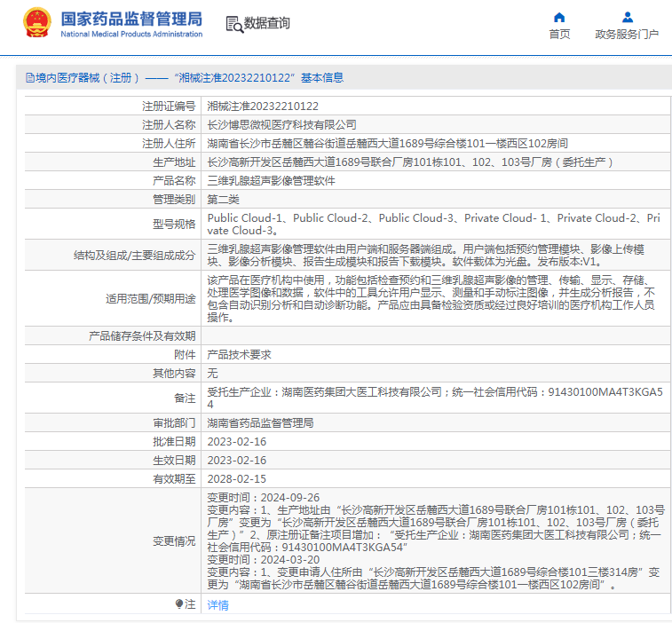Image resolution: width=672 pixels, height=623 pixels.
Task: Click the 变更情况 row label
Action: tap(174, 541)
